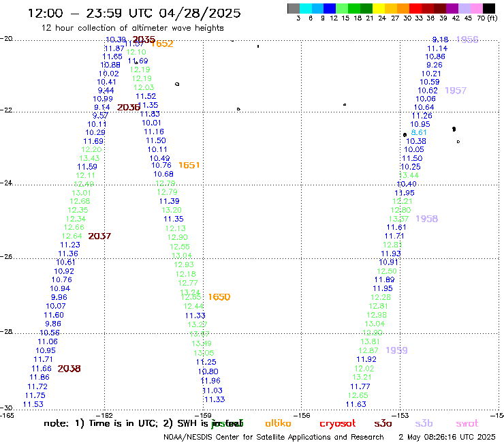Click the s3b time label '1959'
Viewport: 504px width, 443px height.
click(x=396, y=350)
